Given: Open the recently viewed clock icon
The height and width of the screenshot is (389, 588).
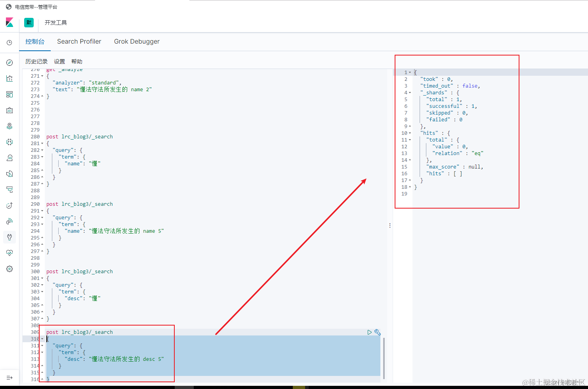Looking at the screenshot, I should click(x=10, y=42).
